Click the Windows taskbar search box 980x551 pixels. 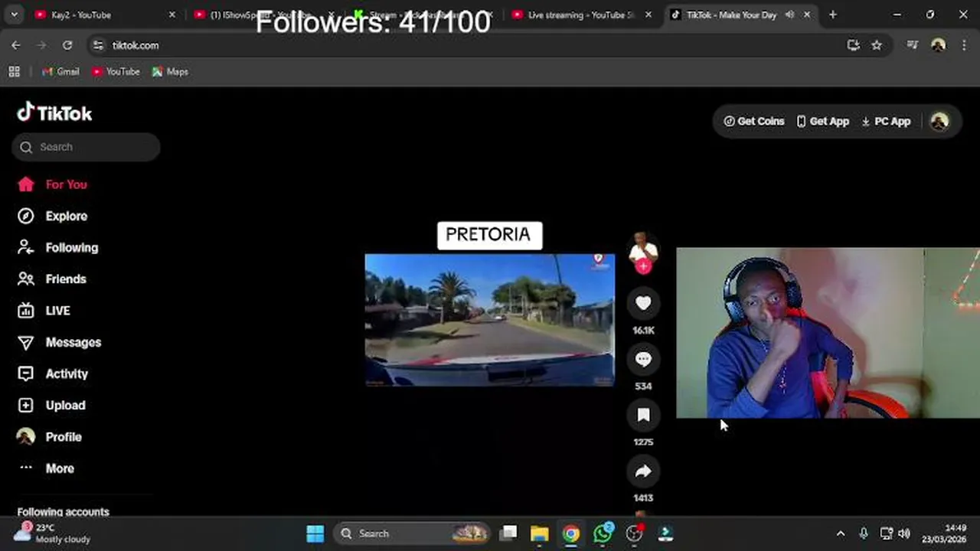pos(413,533)
